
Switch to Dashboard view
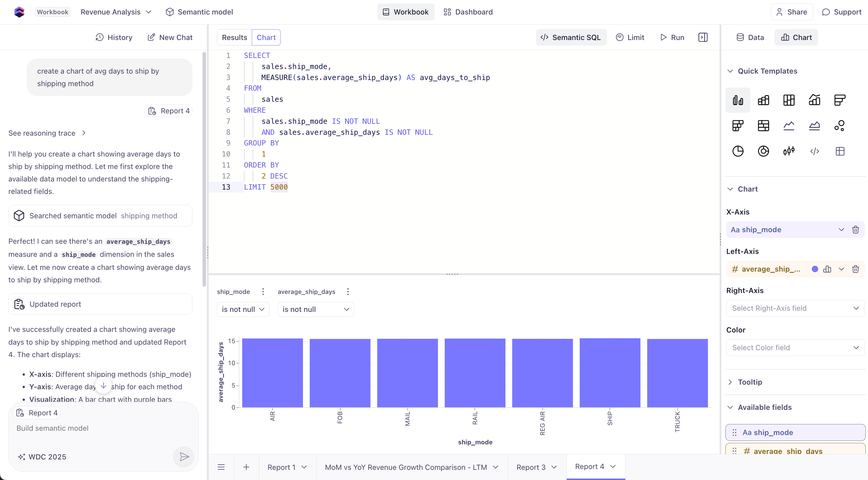coord(468,12)
